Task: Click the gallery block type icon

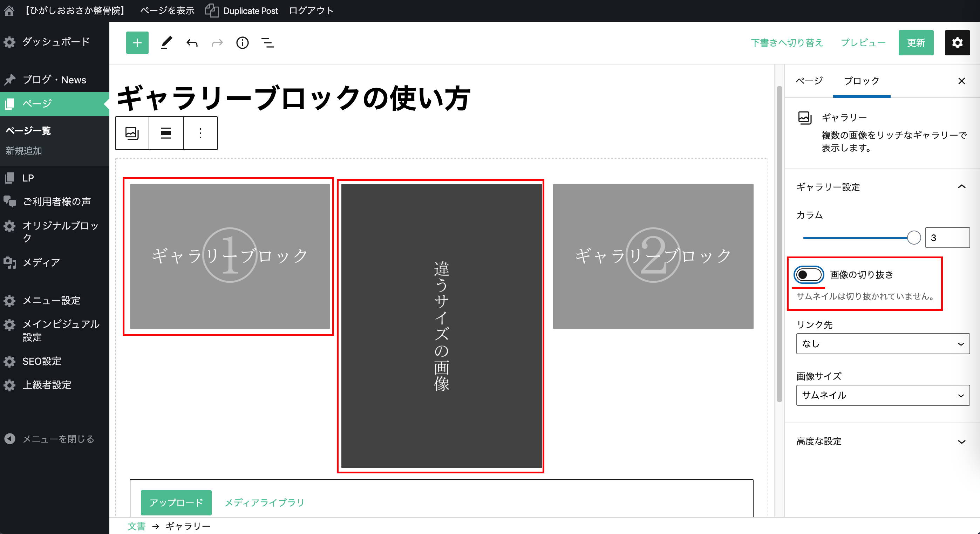Action: [x=132, y=133]
